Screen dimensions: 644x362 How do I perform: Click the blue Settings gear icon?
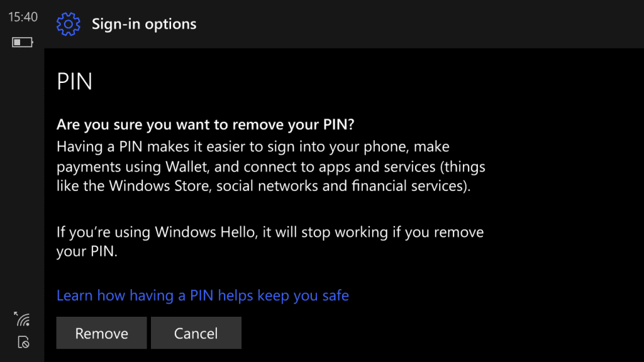tap(68, 24)
